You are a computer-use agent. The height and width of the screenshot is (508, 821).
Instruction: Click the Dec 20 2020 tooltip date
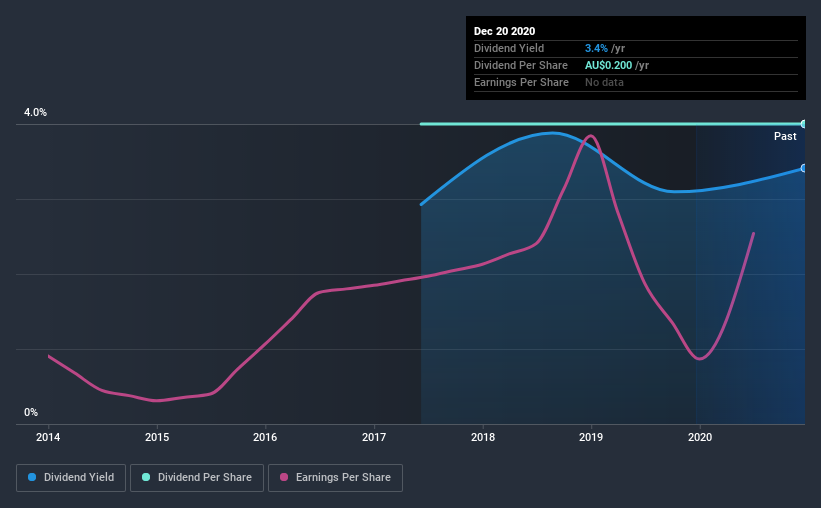click(504, 31)
